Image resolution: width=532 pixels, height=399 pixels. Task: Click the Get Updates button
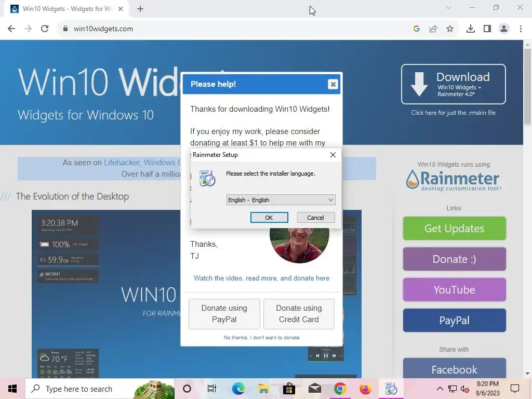point(454,229)
